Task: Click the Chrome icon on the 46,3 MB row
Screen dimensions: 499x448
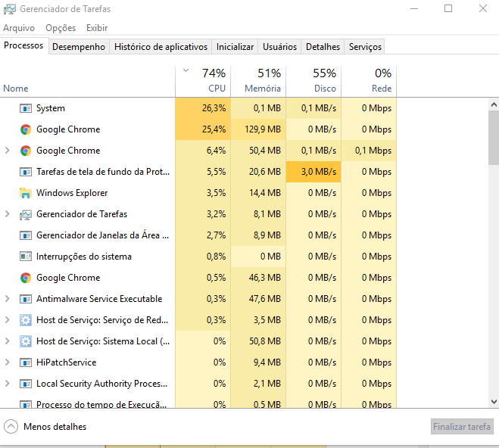Action: coord(26,278)
